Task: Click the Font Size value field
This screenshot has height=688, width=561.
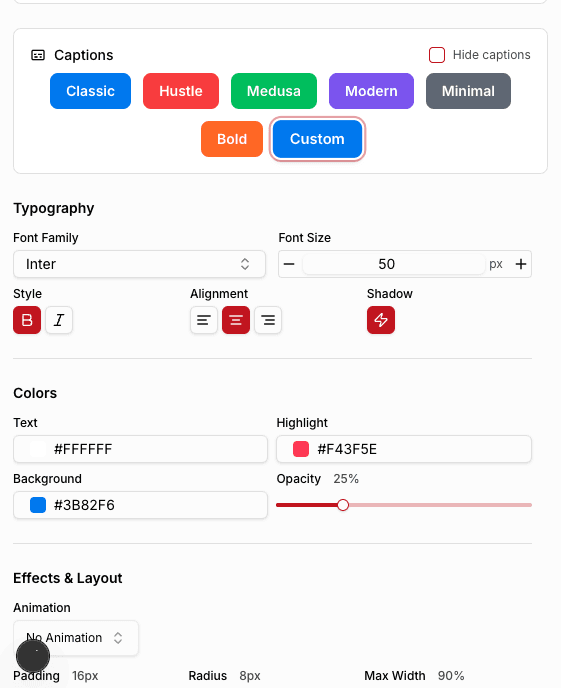Action: (393, 264)
